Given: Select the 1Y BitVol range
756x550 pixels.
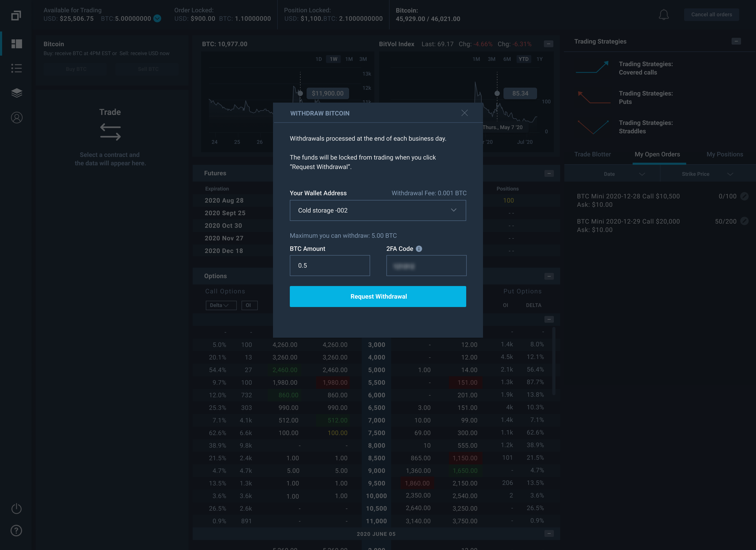Looking at the screenshot, I should click(539, 59).
